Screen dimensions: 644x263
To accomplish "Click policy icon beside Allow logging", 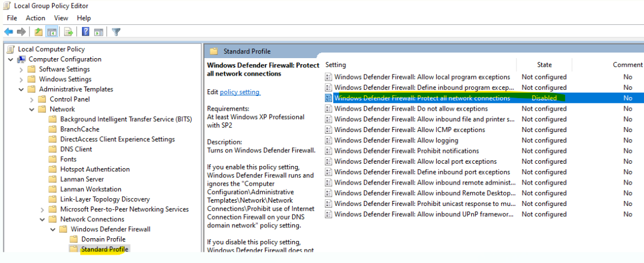I will (x=328, y=141).
